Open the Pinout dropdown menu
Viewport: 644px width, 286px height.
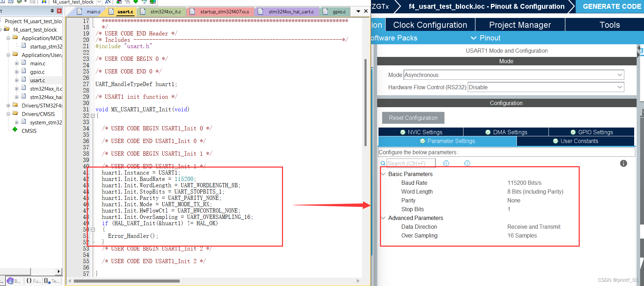[x=485, y=38]
